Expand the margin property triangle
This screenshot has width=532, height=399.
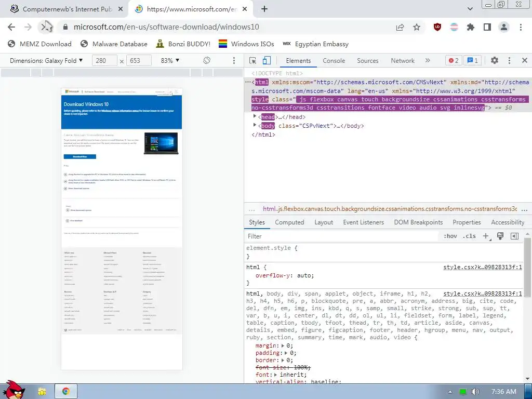[x=283, y=345]
